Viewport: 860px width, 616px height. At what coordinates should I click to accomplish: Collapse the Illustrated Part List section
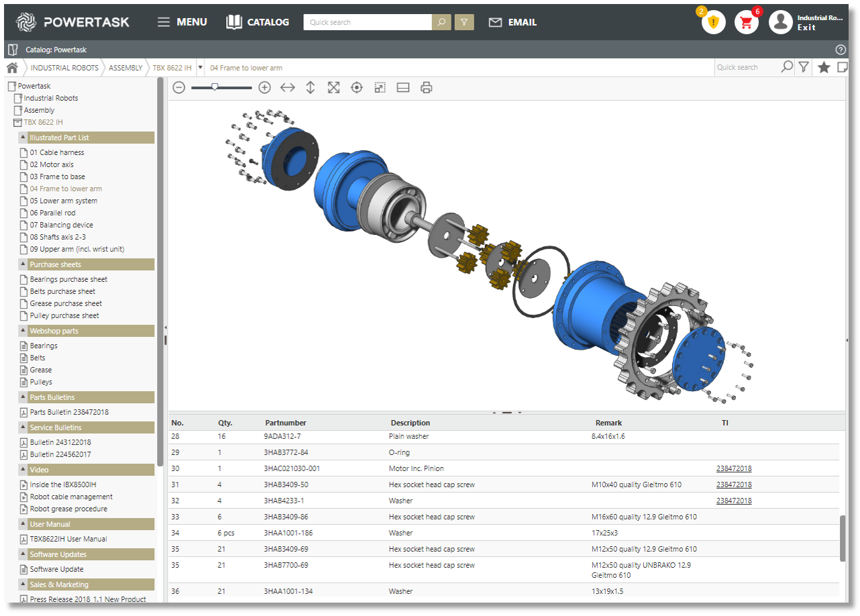23,138
